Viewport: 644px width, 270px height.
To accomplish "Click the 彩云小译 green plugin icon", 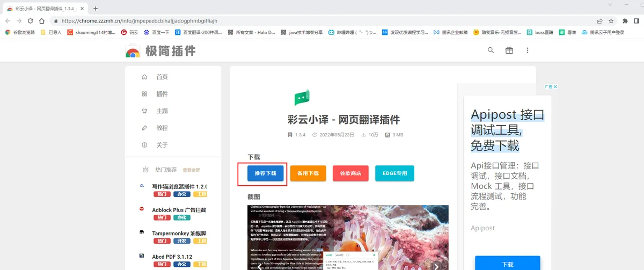I will tap(302, 98).
